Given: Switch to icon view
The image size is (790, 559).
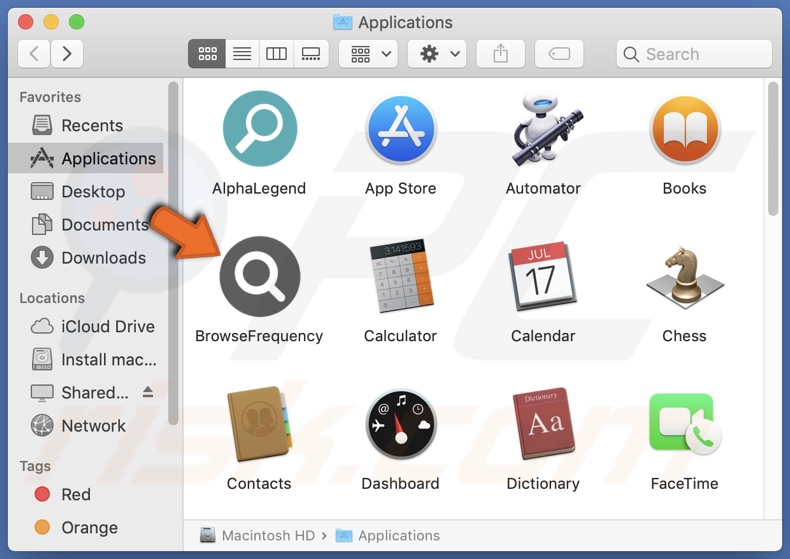Looking at the screenshot, I should (207, 53).
